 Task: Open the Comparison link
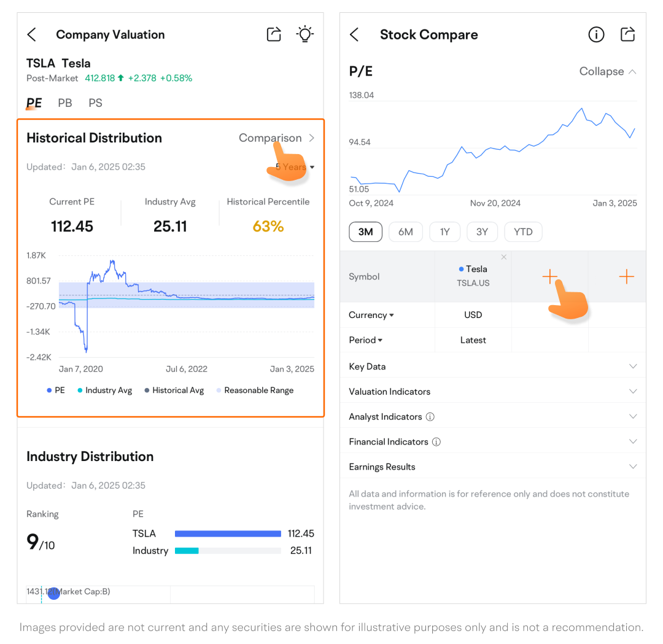click(x=276, y=138)
